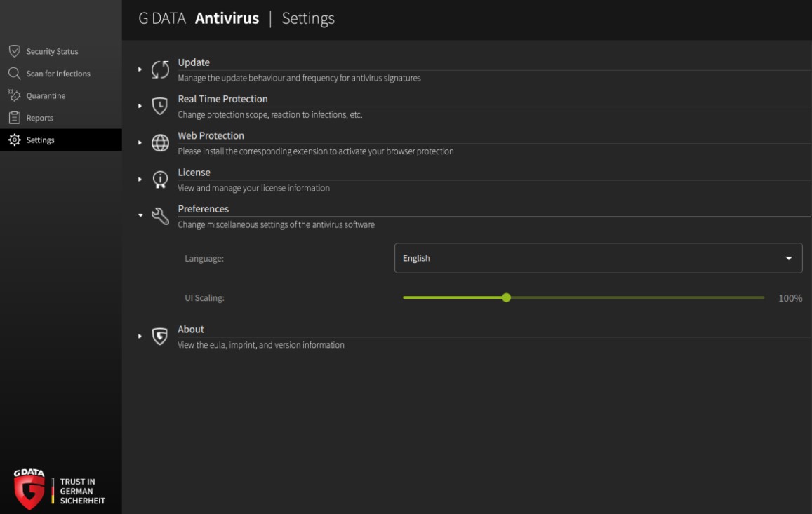Click 'View the eula, imprint' description text
The image size is (812, 514).
261,345
